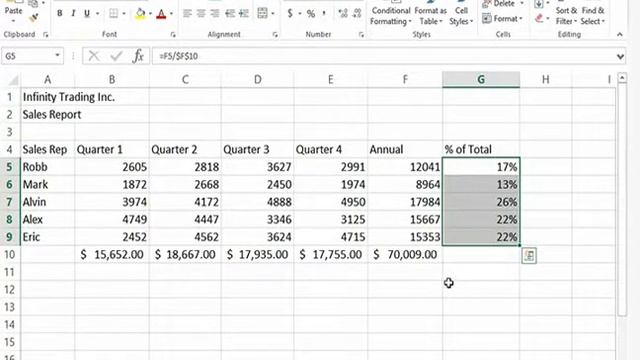Open Auto Fill Options button
Image resolution: width=640 pixels, height=360 pixels.
[x=529, y=256]
